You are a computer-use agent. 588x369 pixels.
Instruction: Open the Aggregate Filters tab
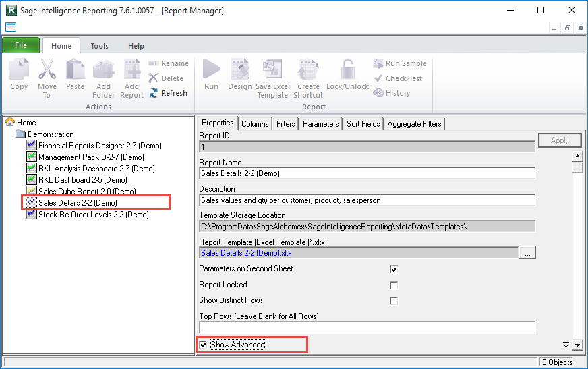point(414,124)
